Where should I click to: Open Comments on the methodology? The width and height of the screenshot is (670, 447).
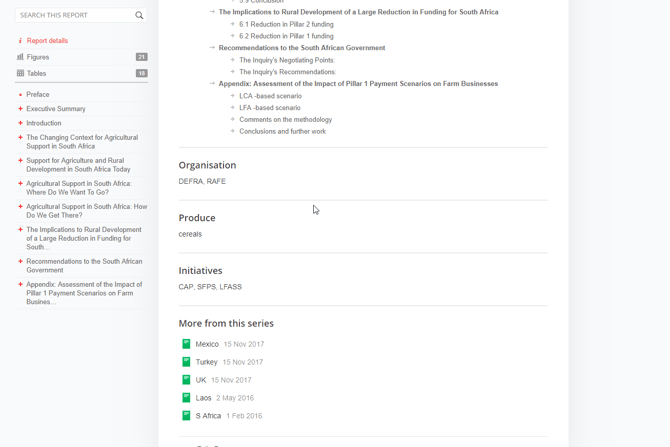click(285, 120)
